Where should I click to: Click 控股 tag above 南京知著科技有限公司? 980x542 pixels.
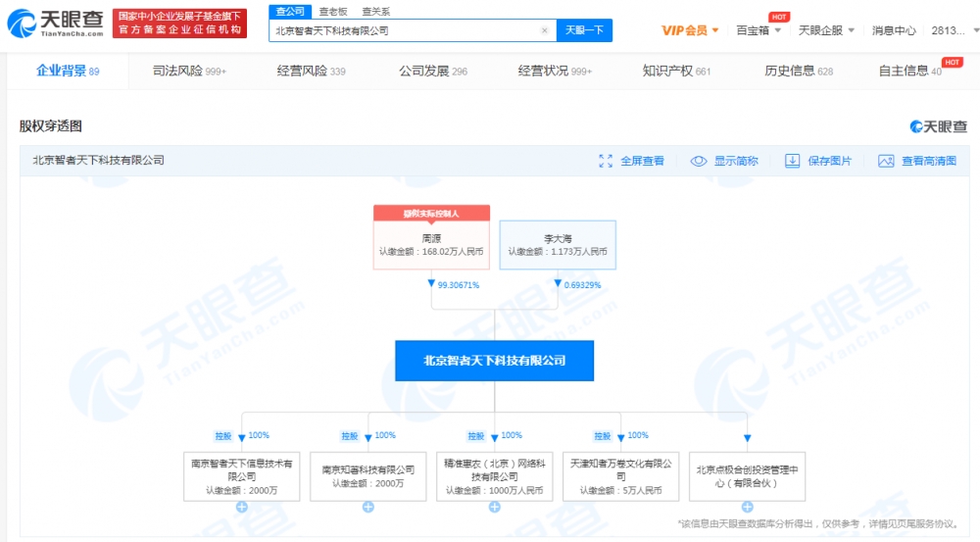click(x=350, y=436)
